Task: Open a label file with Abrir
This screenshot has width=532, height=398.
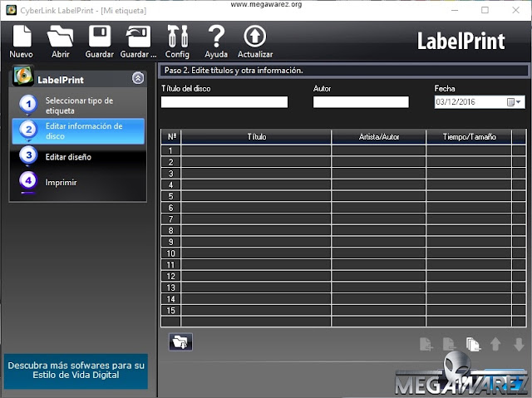Action: pyautogui.click(x=60, y=42)
